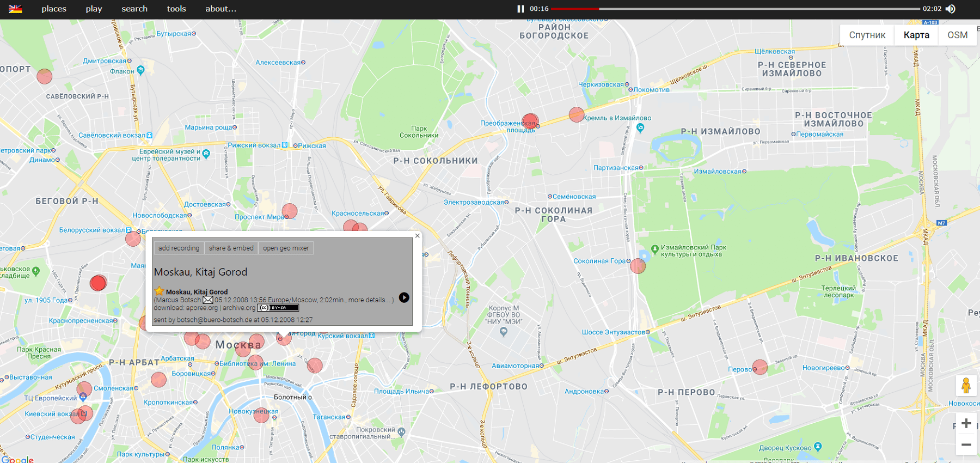Switch to the OSM map layer
980x463 pixels.
[x=957, y=35]
